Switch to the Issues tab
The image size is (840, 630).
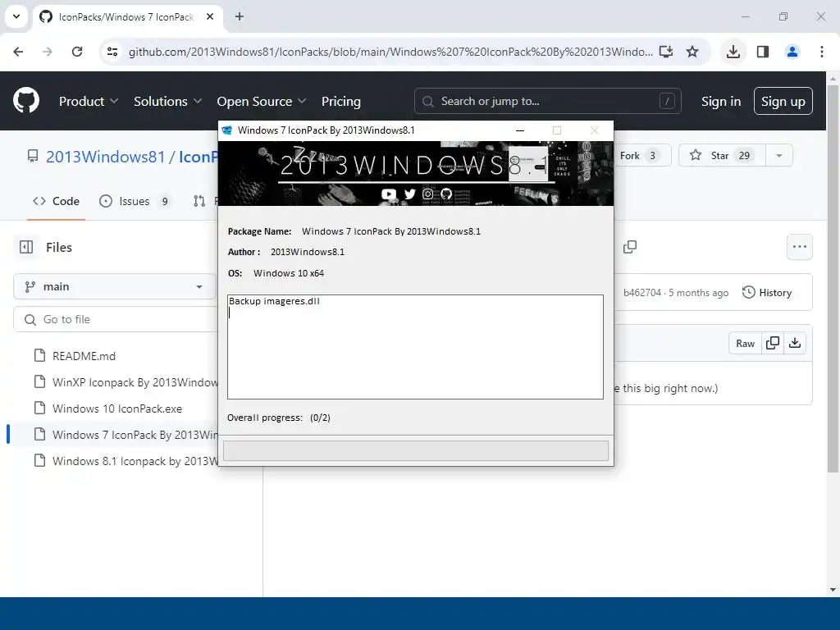pyautogui.click(x=135, y=201)
